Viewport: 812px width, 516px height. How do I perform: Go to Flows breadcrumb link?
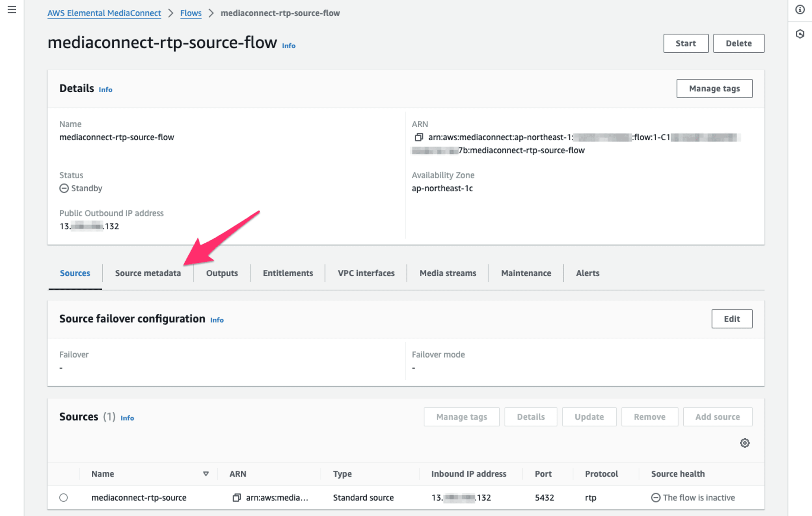click(x=191, y=13)
